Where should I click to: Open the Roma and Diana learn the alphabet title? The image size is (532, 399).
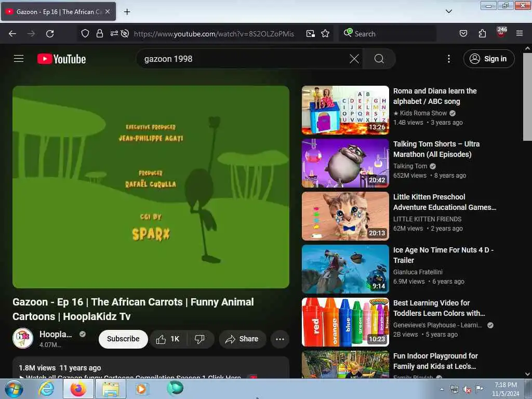coord(435,96)
